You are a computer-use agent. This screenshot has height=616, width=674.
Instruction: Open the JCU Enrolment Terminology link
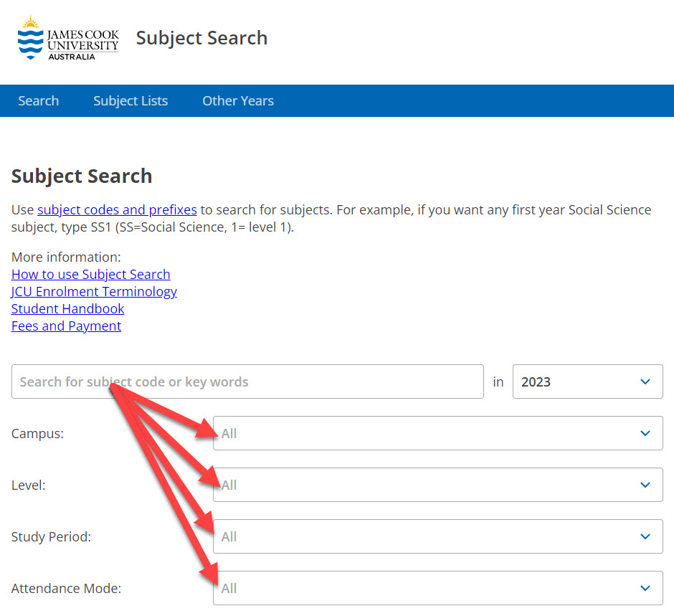click(x=94, y=291)
